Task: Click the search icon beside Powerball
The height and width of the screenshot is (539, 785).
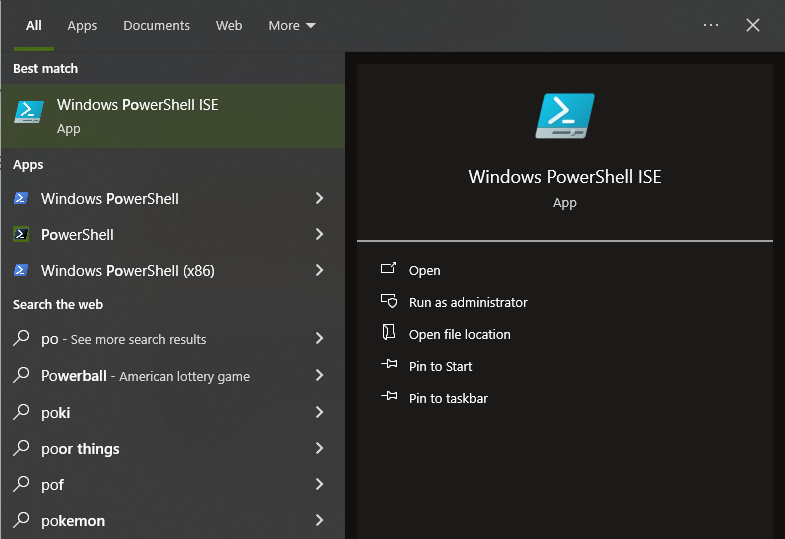Action: [21, 375]
